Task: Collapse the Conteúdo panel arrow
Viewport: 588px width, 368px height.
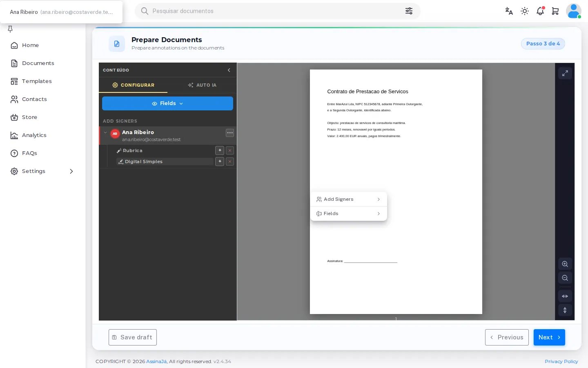Action: click(229, 70)
